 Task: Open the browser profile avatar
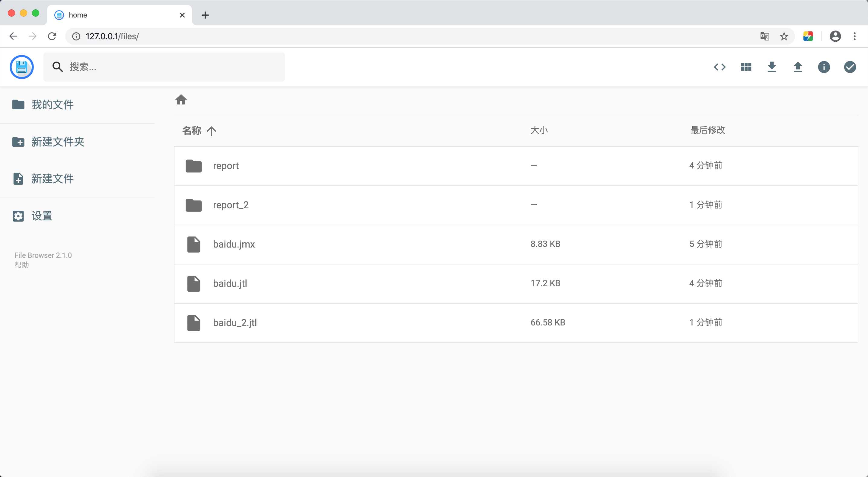click(x=835, y=36)
